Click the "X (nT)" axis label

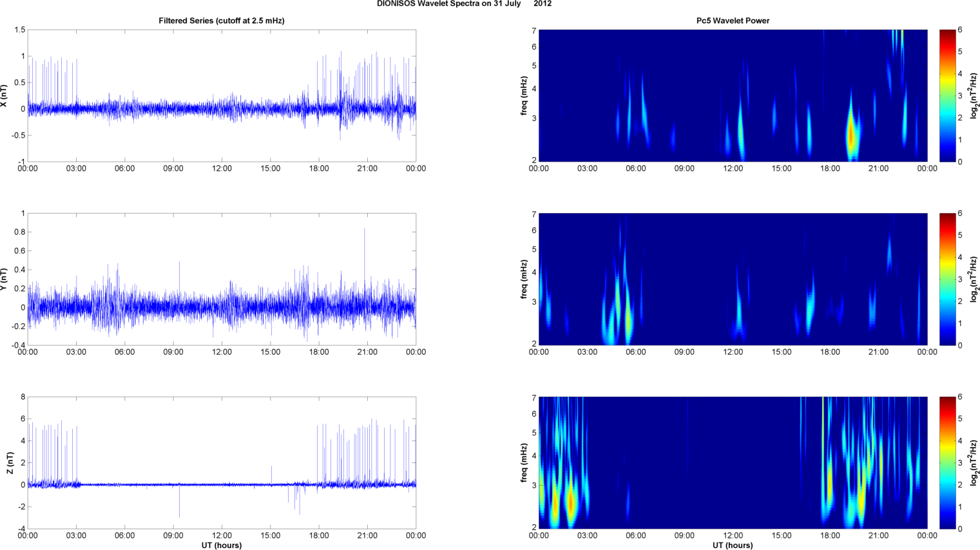(5, 96)
